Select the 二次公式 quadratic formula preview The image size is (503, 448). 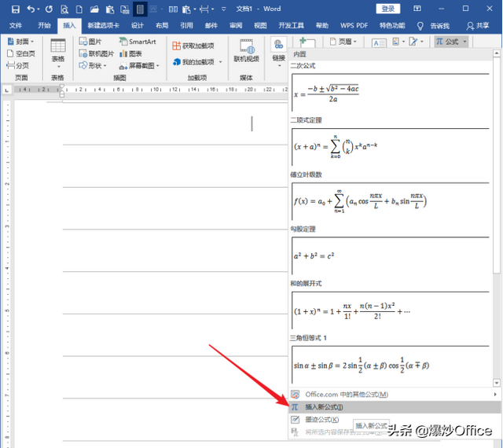point(391,93)
